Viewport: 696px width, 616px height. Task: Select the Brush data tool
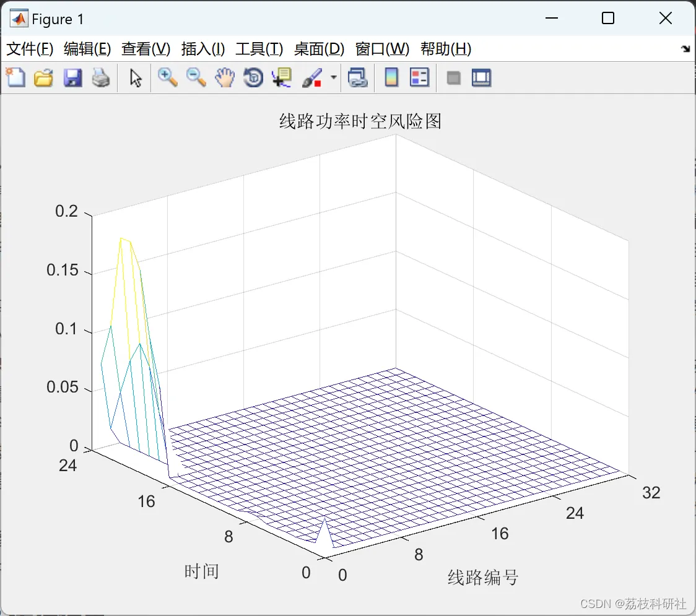click(x=313, y=77)
